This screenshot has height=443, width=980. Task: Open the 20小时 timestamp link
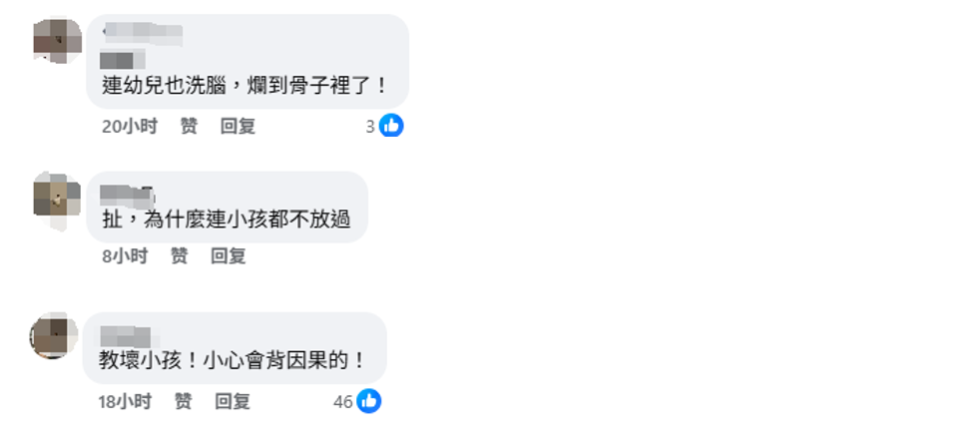click(130, 126)
